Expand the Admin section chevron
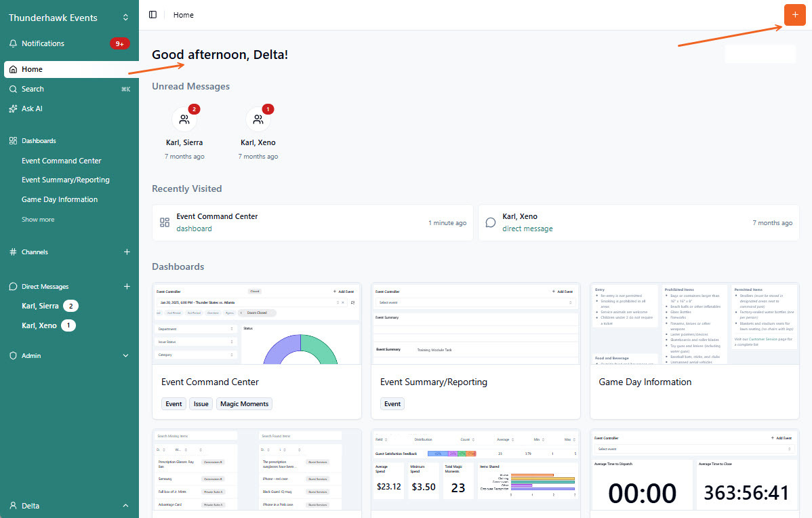Image resolution: width=812 pixels, height=518 pixels. click(125, 356)
